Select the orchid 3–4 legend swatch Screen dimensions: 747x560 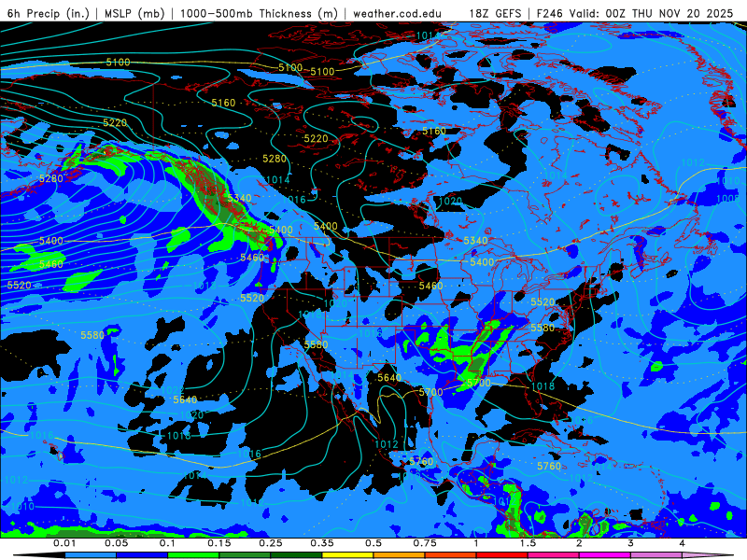[x=656, y=555]
